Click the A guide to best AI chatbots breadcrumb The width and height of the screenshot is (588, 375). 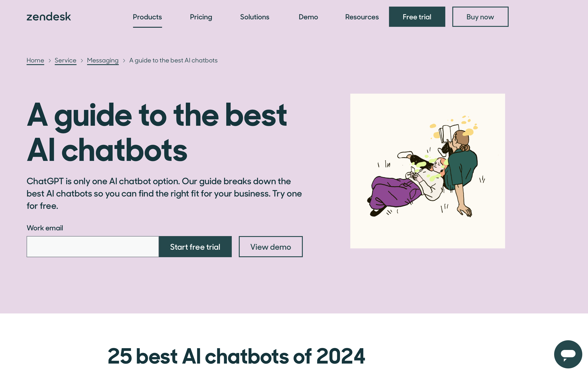[x=173, y=60]
